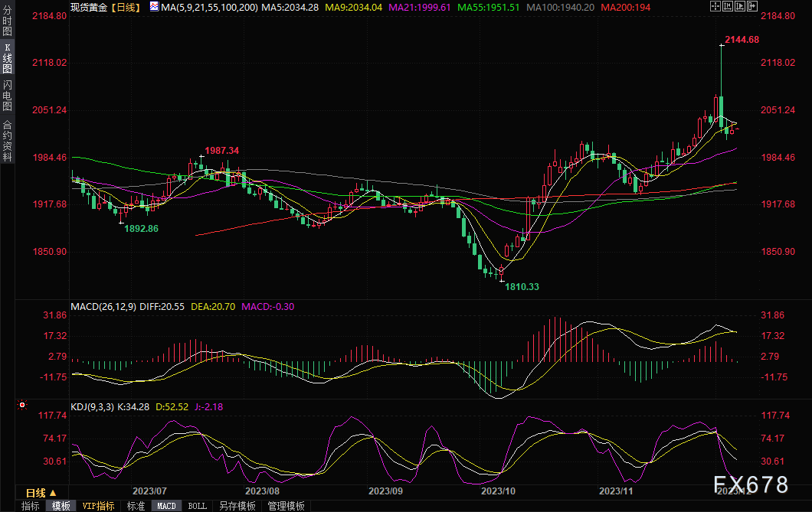Click the MACD(26,12,9) indicator label
Screen dimensions: 812x512
pos(103,307)
